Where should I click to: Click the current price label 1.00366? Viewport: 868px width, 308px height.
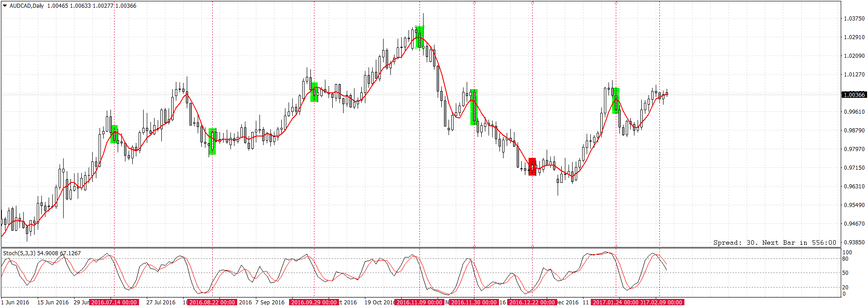pyautogui.click(x=854, y=95)
